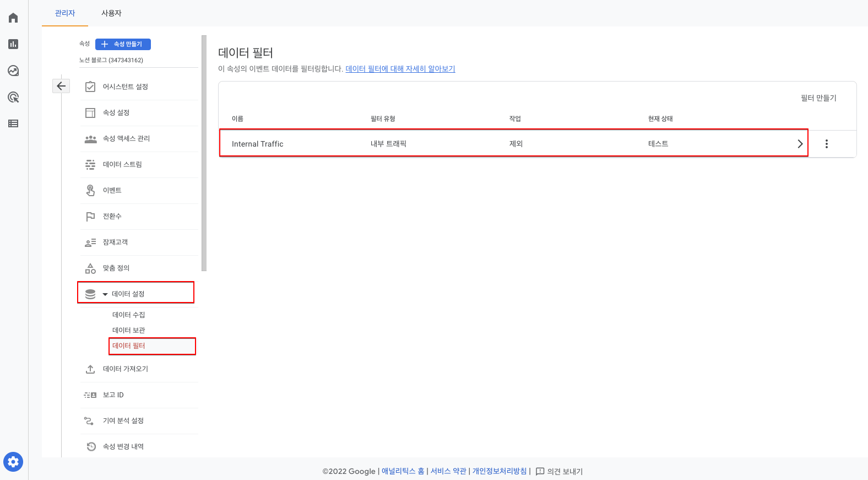Open the Configure table icon in left rail
This screenshot has height=480, width=868.
(13, 123)
